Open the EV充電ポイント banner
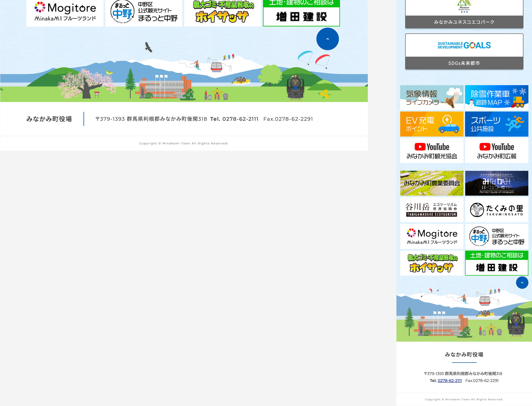The width and height of the screenshot is (532, 406). pyautogui.click(x=432, y=124)
